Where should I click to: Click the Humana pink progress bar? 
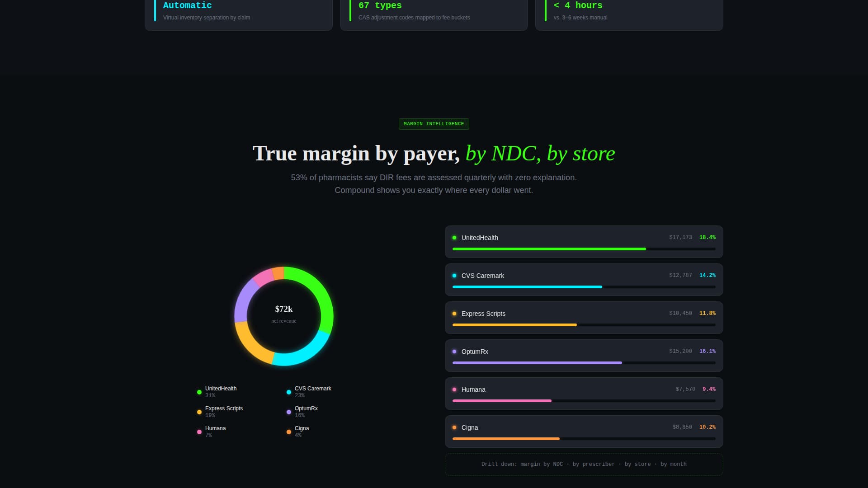pos(502,401)
